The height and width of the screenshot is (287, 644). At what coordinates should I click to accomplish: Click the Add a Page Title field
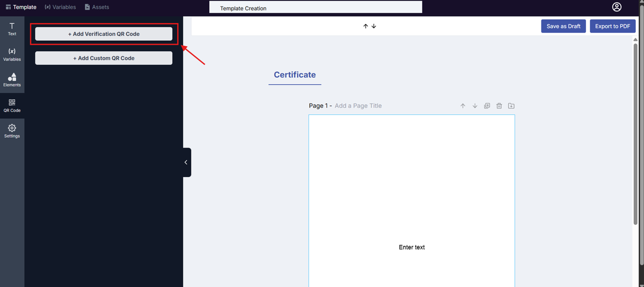pos(358,106)
